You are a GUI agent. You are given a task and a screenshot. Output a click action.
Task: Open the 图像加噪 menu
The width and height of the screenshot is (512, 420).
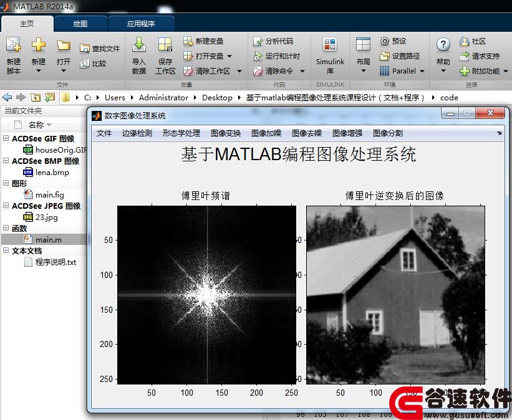(266, 133)
